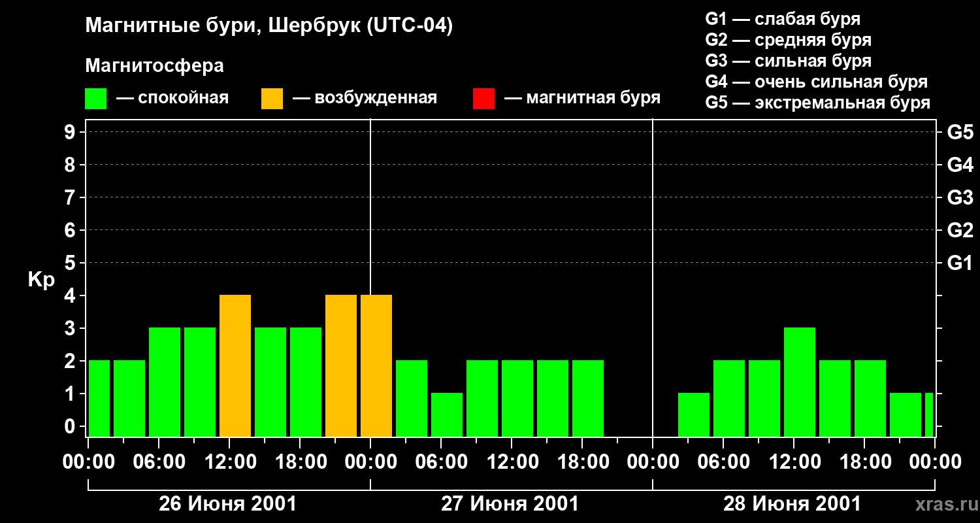Click the green Kp 3 bar over 18:00 on 26 June
The image size is (980, 523).
pos(306,382)
